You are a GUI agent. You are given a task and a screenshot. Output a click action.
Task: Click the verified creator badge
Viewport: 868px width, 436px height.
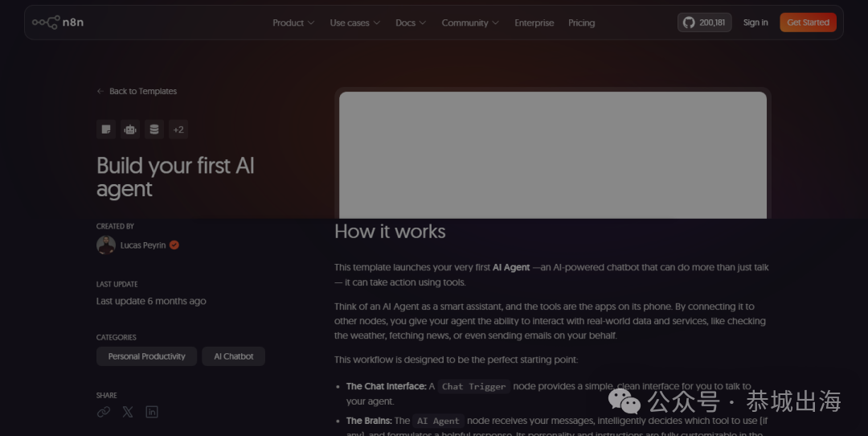pos(174,245)
